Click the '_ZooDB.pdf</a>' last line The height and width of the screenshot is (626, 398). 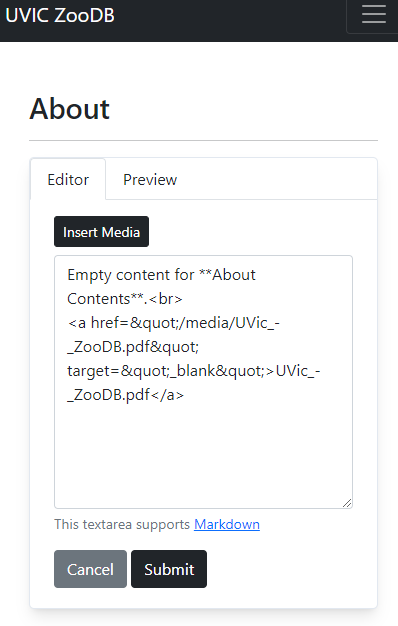point(125,394)
